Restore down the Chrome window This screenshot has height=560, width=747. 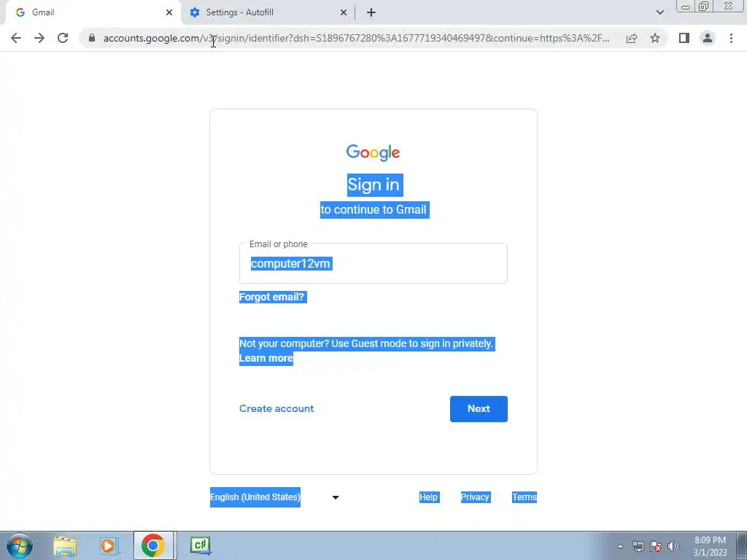coord(703,7)
